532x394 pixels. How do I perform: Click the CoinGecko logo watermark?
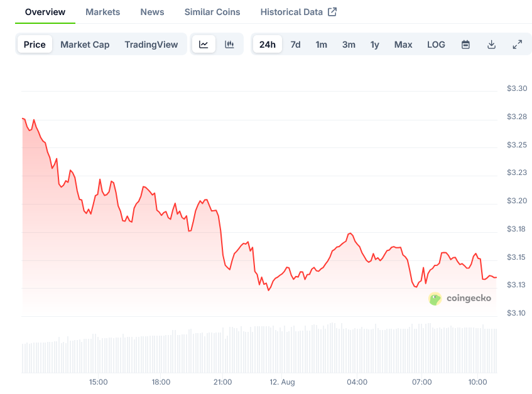click(460, 299)
